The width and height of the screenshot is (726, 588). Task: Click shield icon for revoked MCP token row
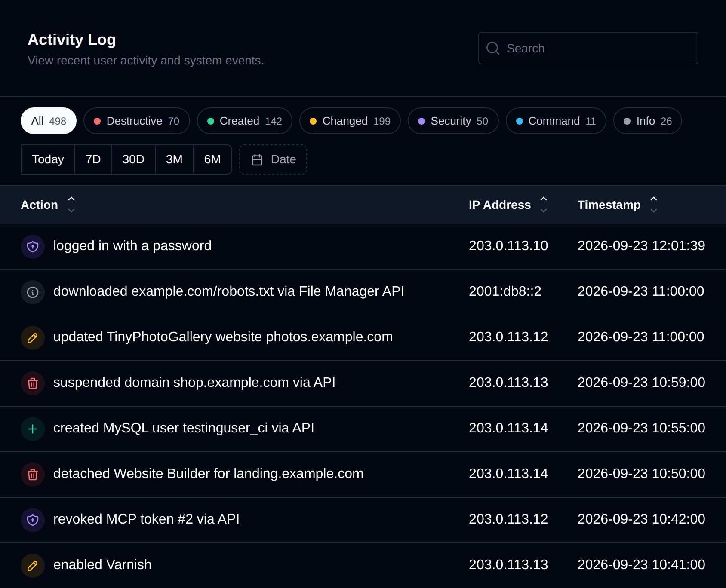coord(33,520)
